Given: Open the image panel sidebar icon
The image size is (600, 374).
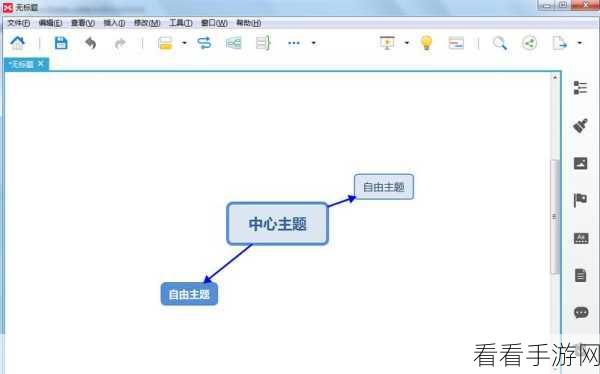Looking at the screenshot, I should coord(580,163).
